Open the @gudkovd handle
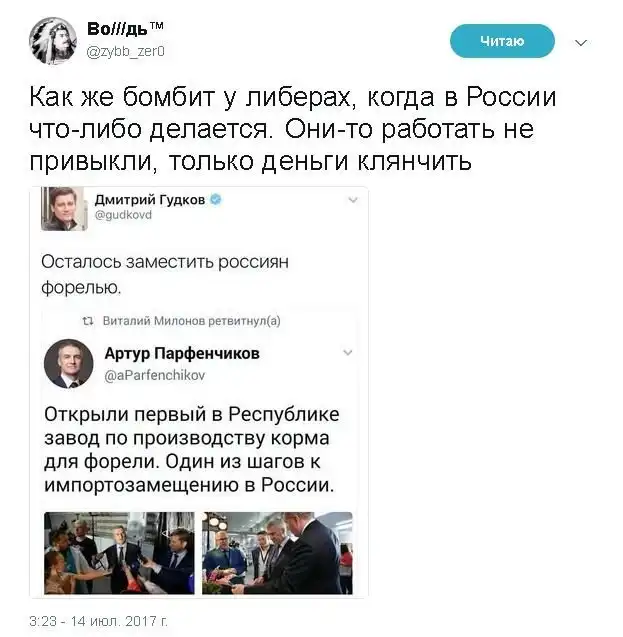This screenshot has height=637, width=623. click(123, 215)
